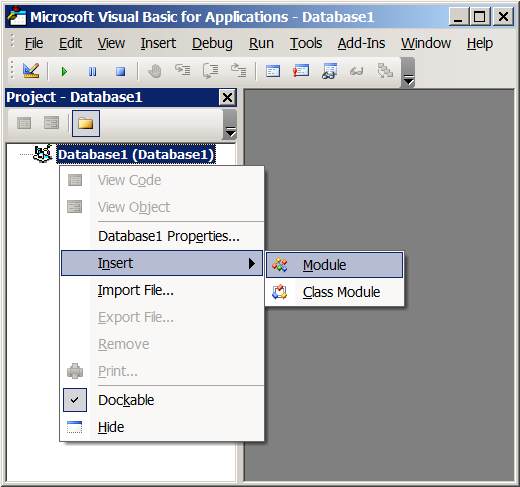Select Class Module from Insert submenu
The image size is (520, 487).
[x=334, y=292]
